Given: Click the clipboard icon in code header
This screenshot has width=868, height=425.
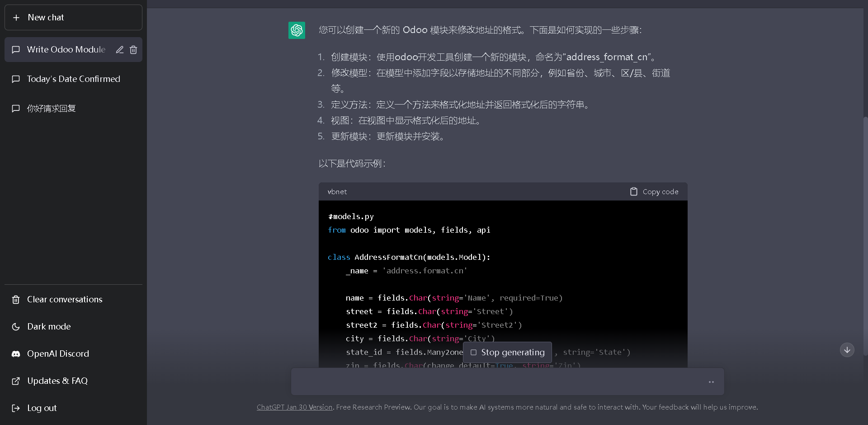Looking at the screenshot, I should [634, 192].
